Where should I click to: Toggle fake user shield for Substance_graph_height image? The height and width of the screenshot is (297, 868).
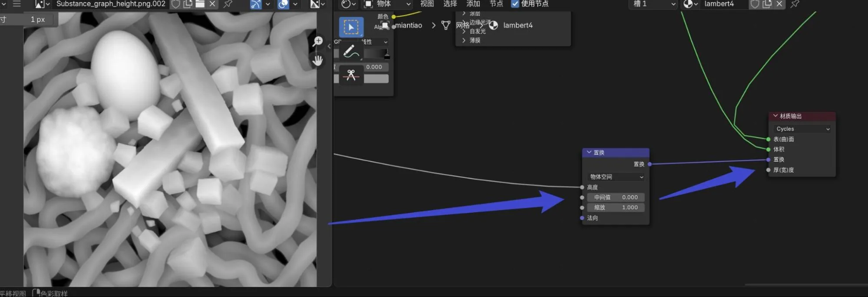point(176,4)
